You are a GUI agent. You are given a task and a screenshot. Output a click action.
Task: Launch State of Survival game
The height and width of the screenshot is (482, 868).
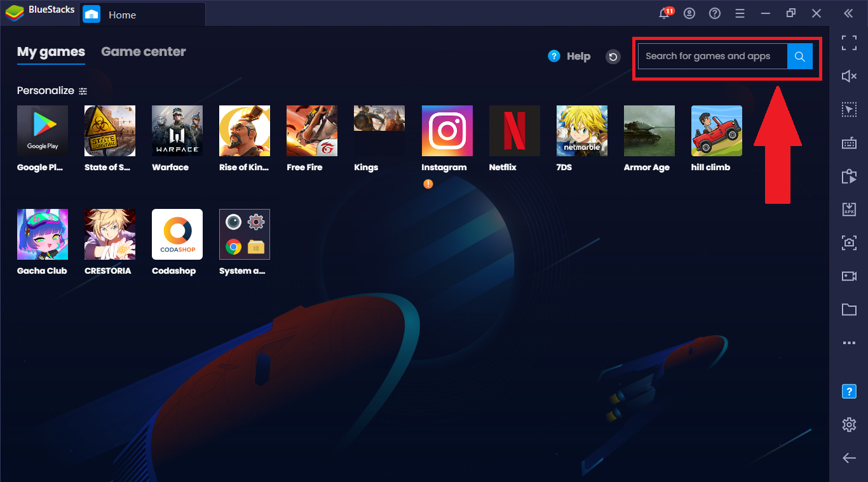[x=110, y=131]
